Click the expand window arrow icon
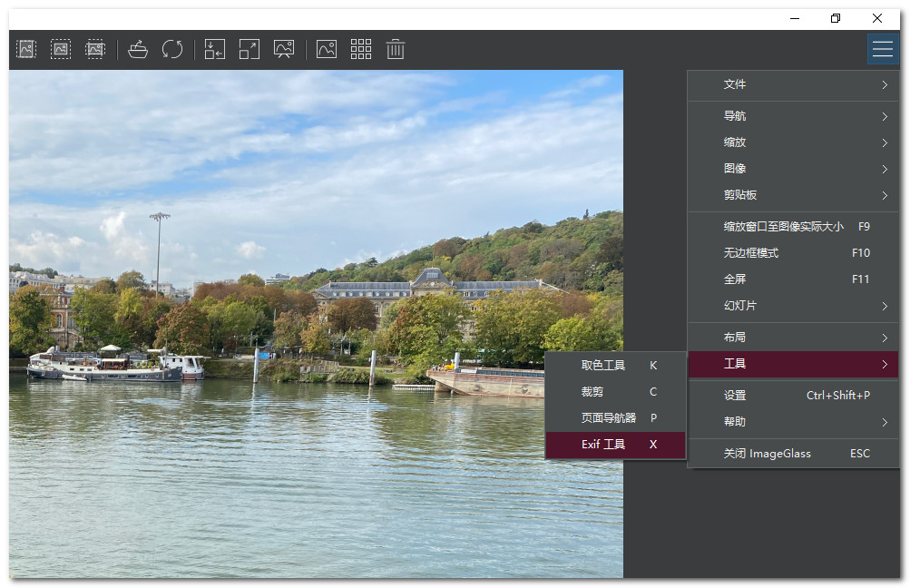 pyautogui.click(x=250, y=49)
